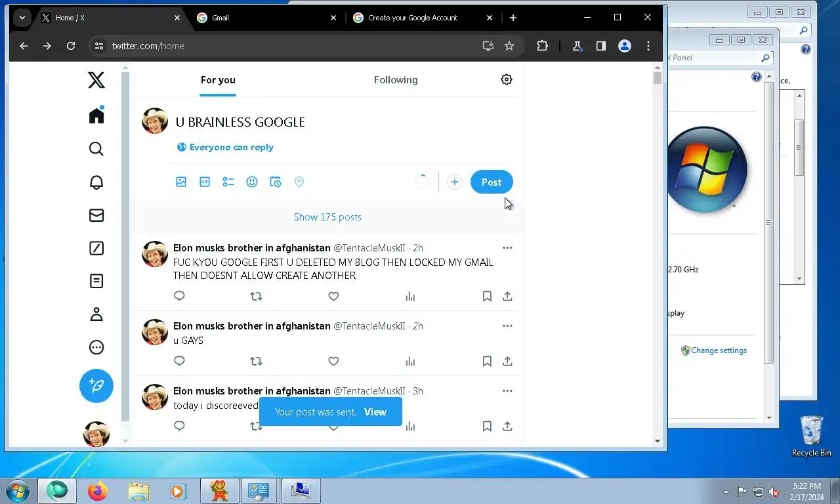Open Messages envelope in the X sidebar
The height and width of the screenshot is (504, 840).
(x=96, y=215)
